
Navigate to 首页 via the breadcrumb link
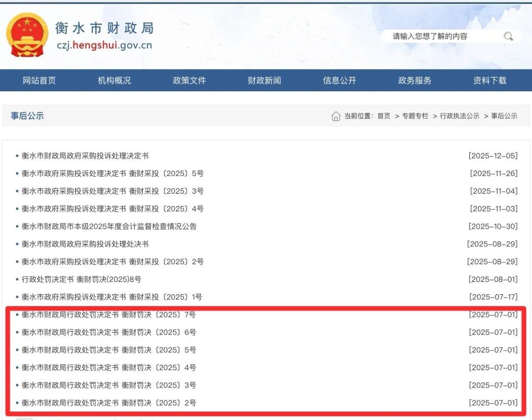[383, 116]
